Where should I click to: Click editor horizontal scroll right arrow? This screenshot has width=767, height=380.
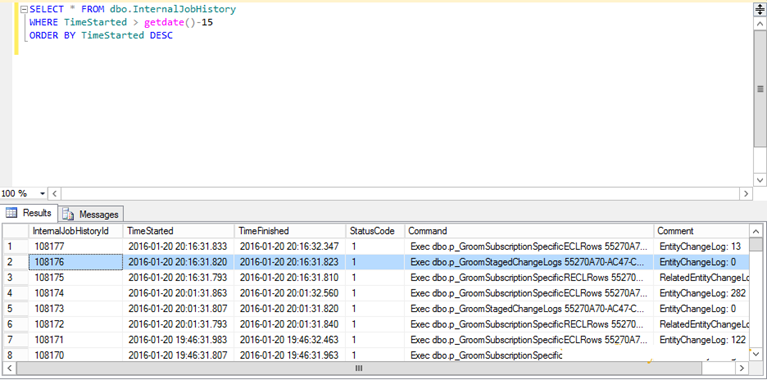tap(745, 194)
